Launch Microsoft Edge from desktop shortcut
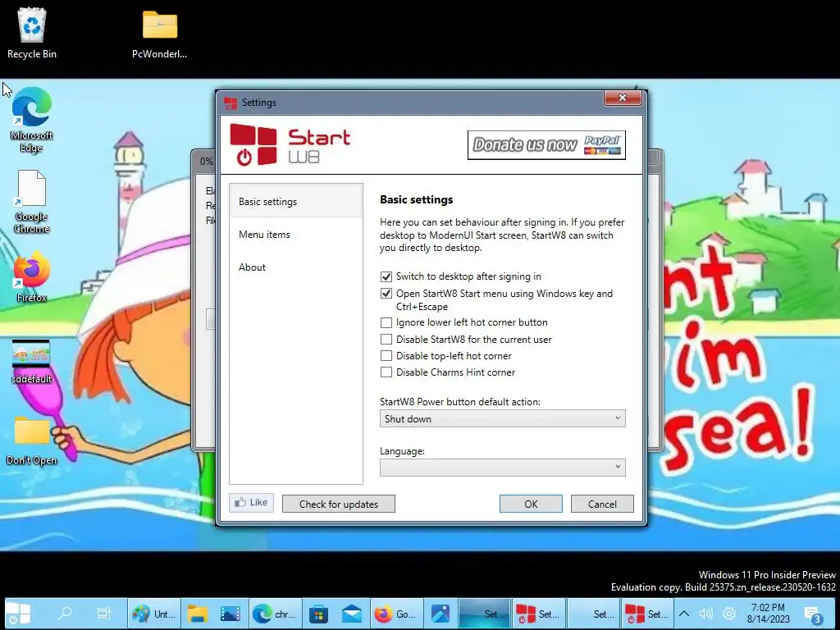Viewport: 840px width, 630px height. click(32, 120)
